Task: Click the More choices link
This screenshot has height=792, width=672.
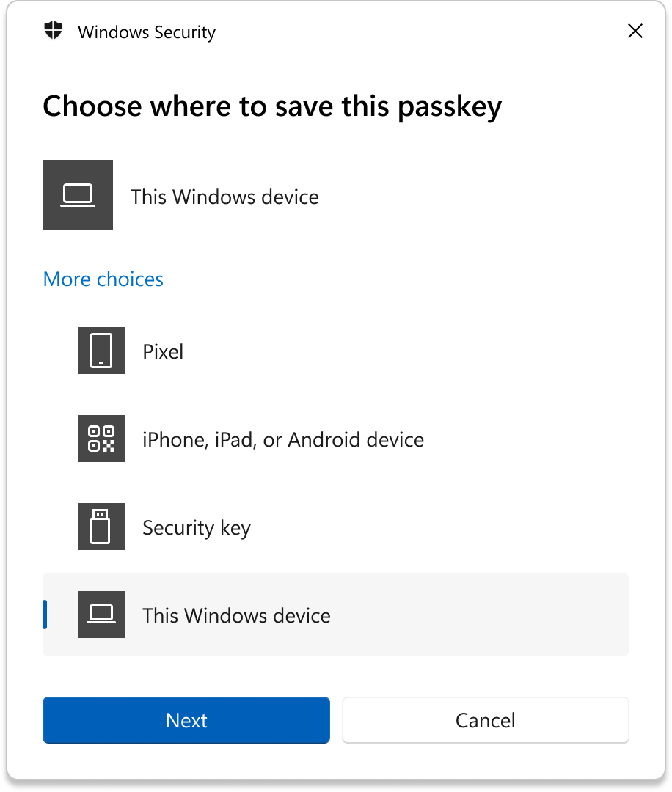Action: pyautogui.click(x=103, y=279)
